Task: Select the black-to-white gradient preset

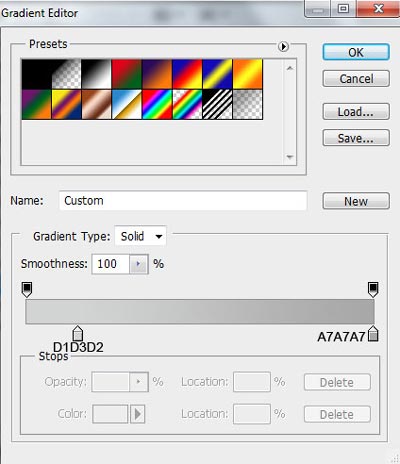Action: [97, 74]
